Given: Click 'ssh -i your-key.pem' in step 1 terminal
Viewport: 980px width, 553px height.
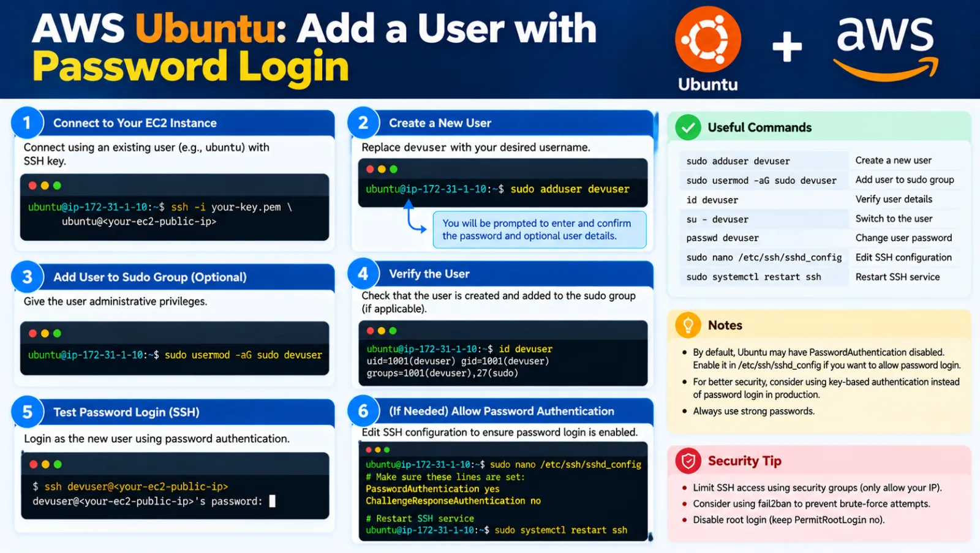Looking at the screenshot, I should 225,207.
